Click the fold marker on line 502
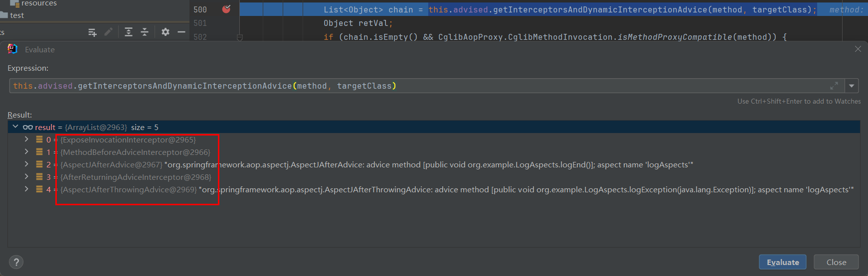The height and width of the screenshot is (276, 868). [x=240, y=37]
